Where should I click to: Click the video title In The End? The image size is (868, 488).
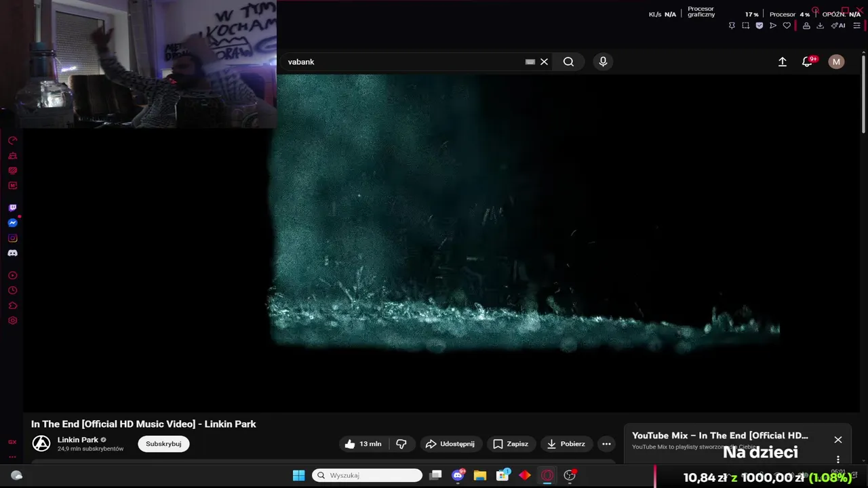[144, 424]
